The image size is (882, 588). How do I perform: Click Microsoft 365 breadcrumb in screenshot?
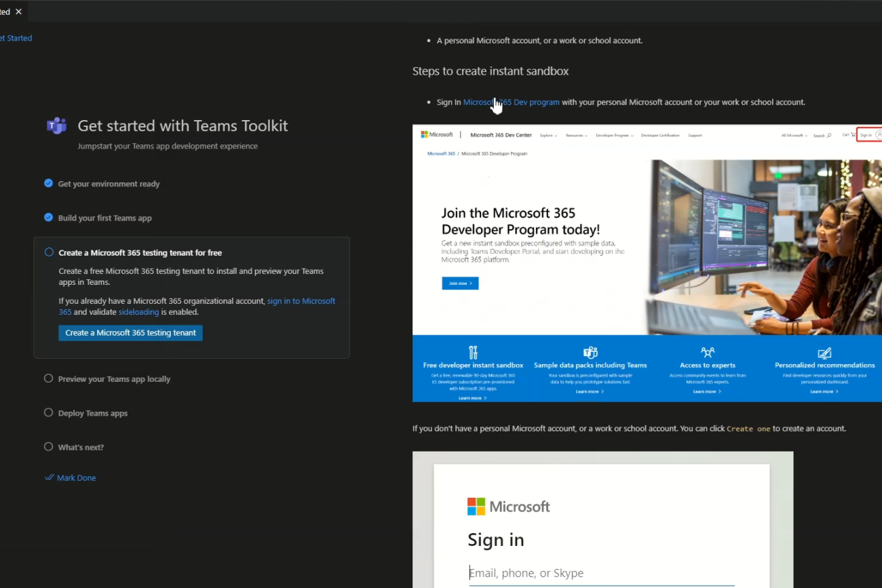click(x=441, y=154)
